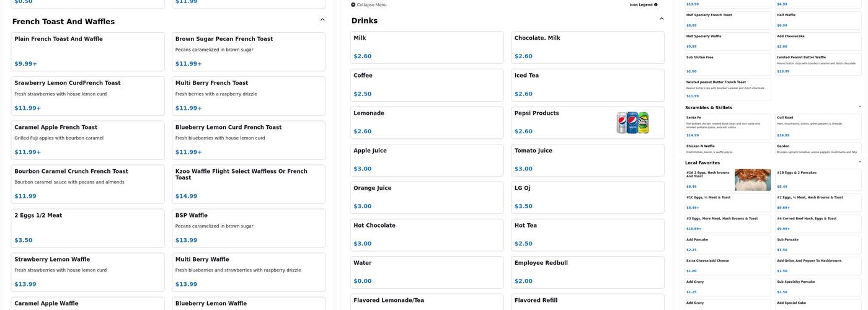Click the Collapse Menu text link

(371, 5)
